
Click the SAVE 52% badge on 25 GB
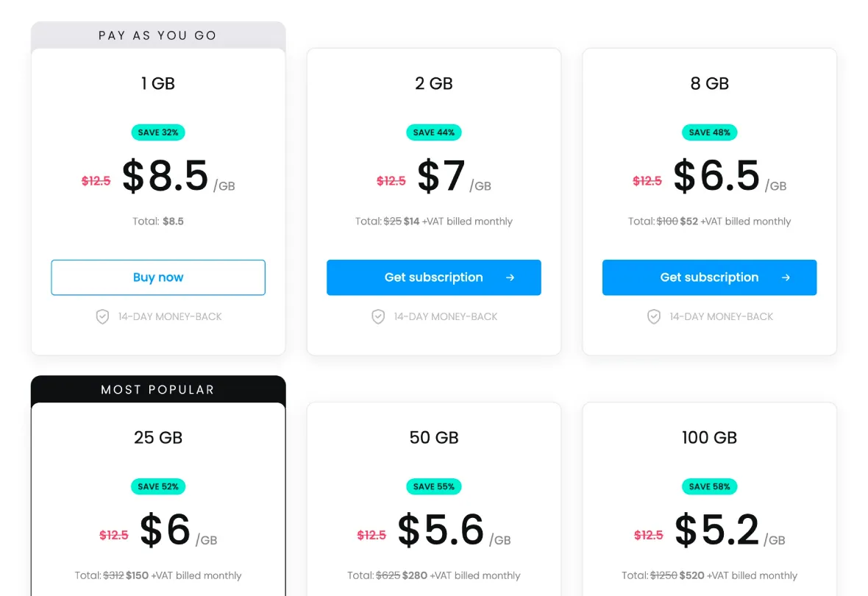click(x=157, y=486)
